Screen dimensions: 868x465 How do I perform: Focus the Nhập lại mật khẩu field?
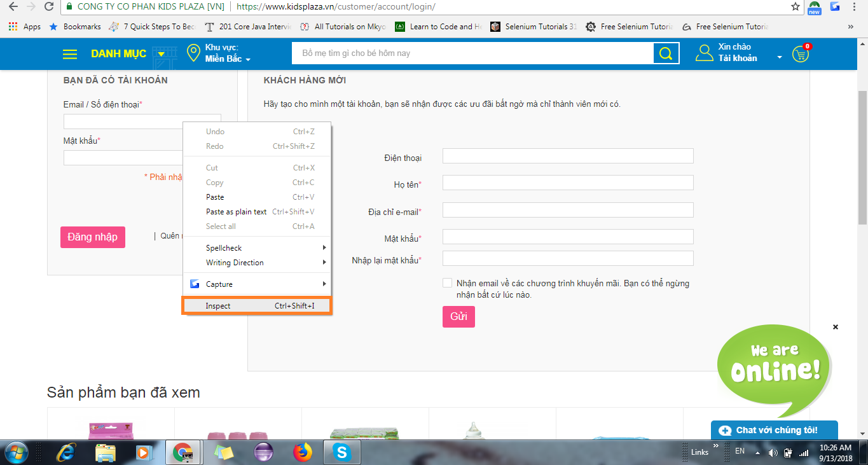coord(568,258)
